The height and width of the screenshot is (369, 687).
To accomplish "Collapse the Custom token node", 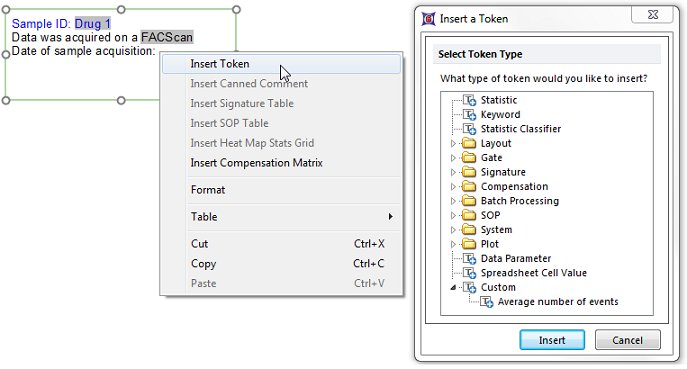I will 453,288.
